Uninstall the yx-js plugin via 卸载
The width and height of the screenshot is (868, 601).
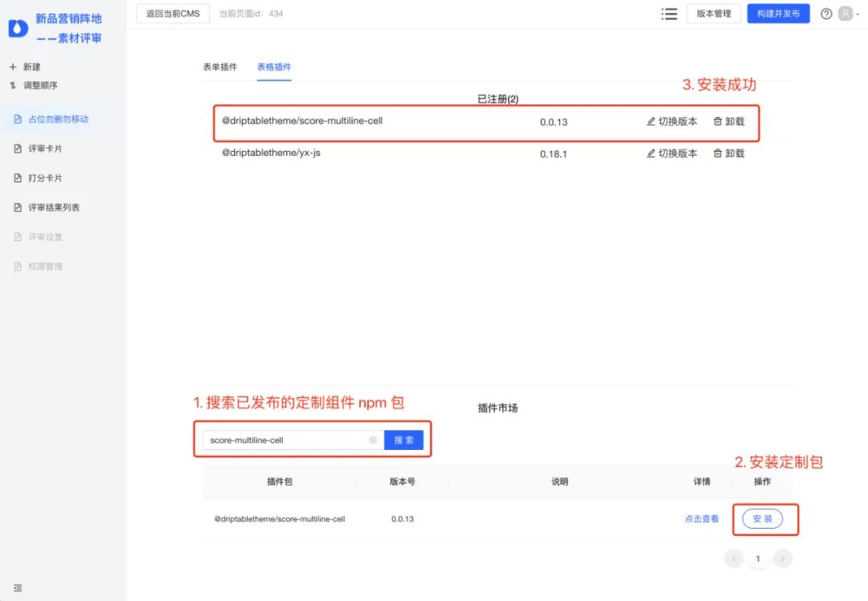728,153
